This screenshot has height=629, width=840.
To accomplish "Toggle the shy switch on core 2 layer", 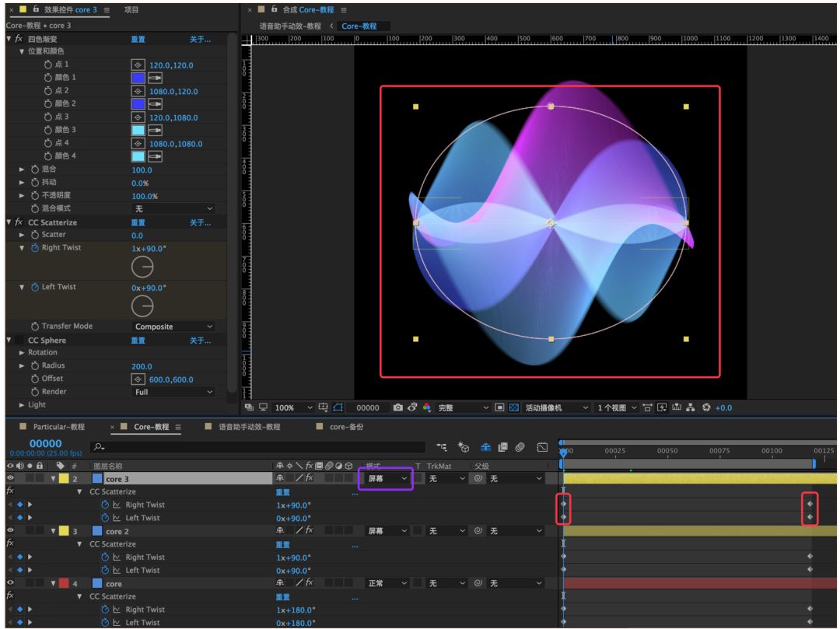I will pyautogui.click(x=280, y=530).
